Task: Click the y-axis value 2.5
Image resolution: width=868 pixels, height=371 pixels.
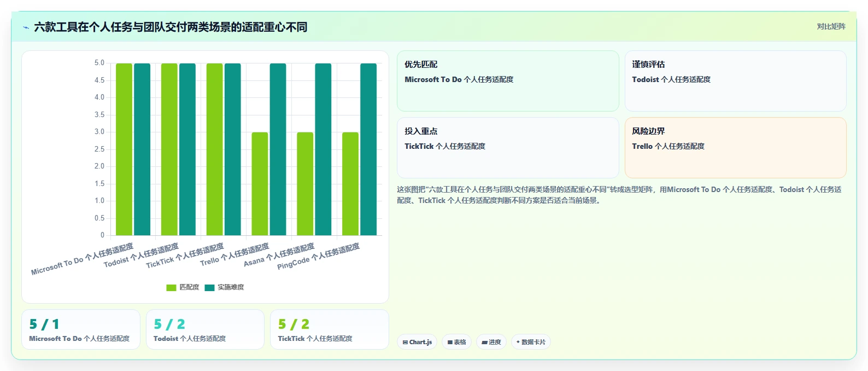Action: 99,149
